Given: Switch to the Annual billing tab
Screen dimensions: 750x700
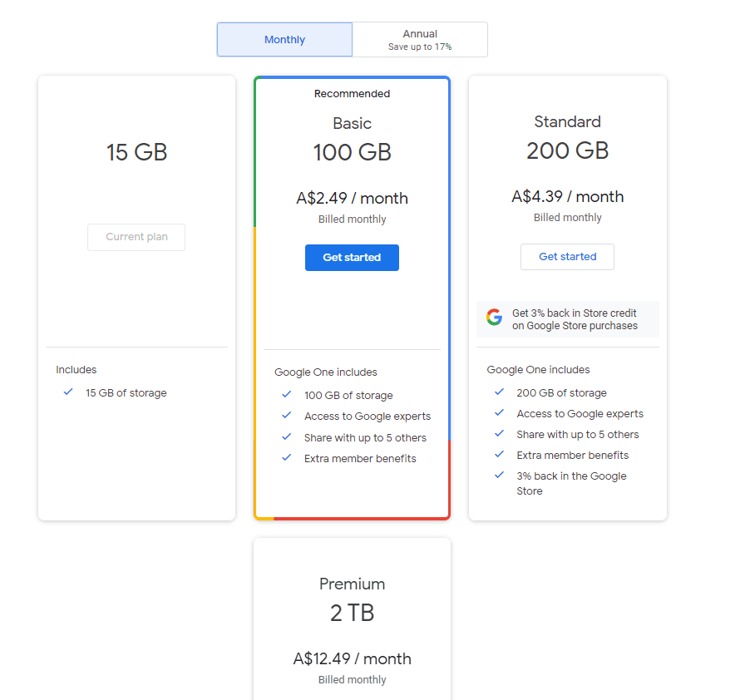Looking at the screenshot, I should click(419, 39).
